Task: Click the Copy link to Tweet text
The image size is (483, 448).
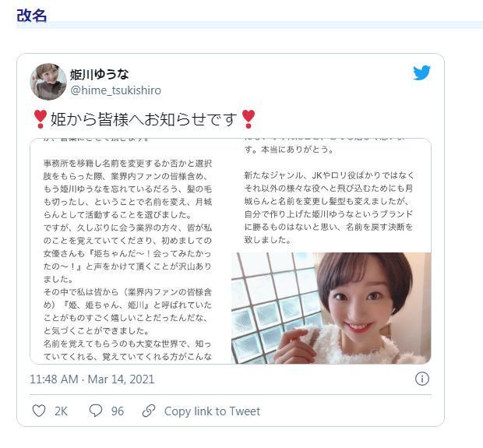Action: [x=212, y=411]
